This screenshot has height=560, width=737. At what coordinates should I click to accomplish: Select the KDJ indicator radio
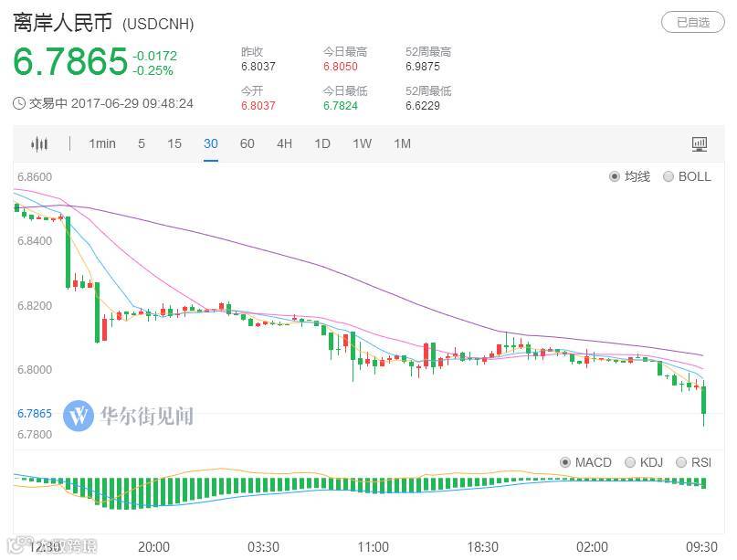pyautogui.click(x=630, y=462)
